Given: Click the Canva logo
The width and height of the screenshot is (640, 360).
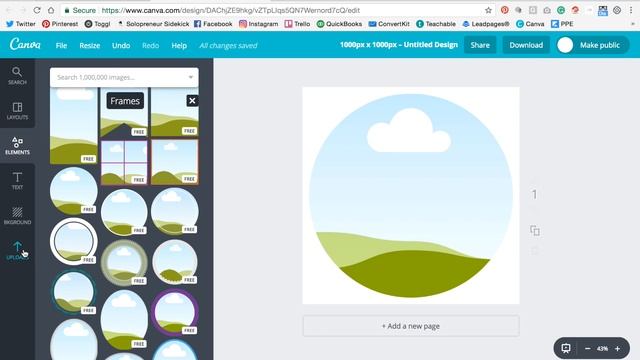Looking at the screenshot, I should pyautogui.click(x=25, y=44).
